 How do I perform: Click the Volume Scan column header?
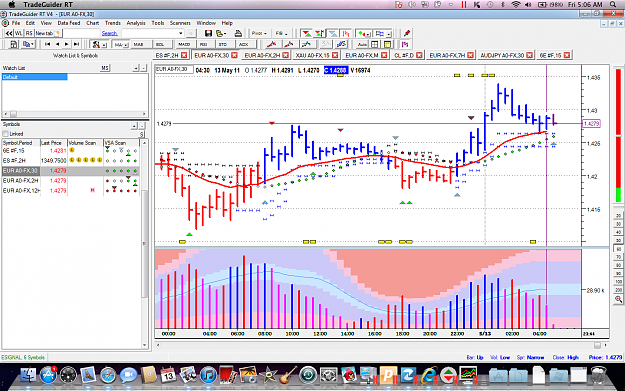click(x=85, y=143)
